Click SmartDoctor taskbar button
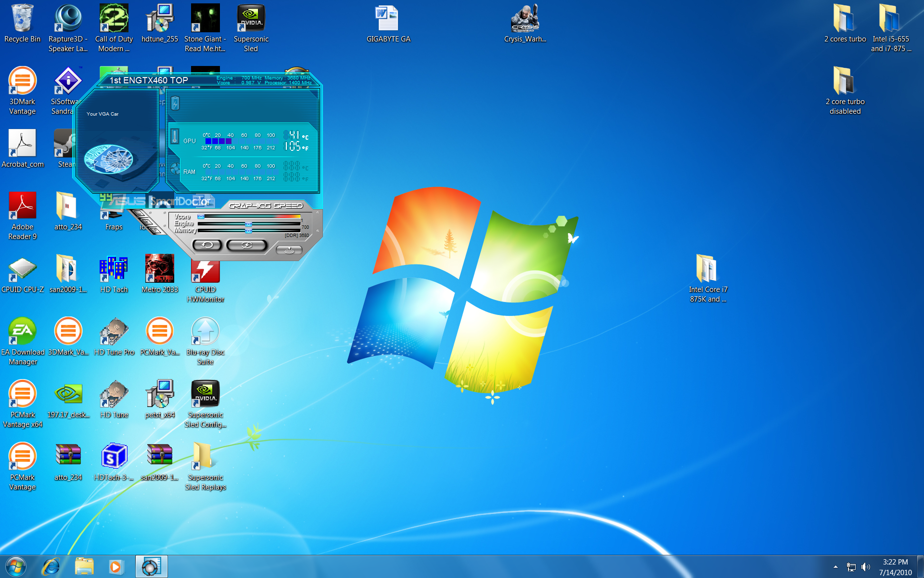 pyautogui.click(x=151, y=567)
